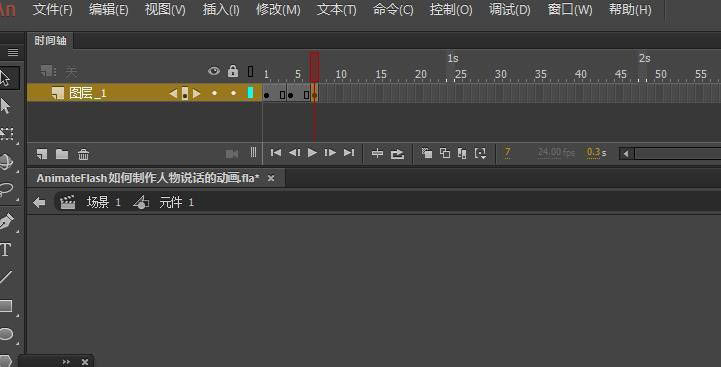The height and width of the screenshot is (367, 721).
Task: Click 图层_1 cyan outline color swatch
Action: pyautogui.click(x=251, y=93)
